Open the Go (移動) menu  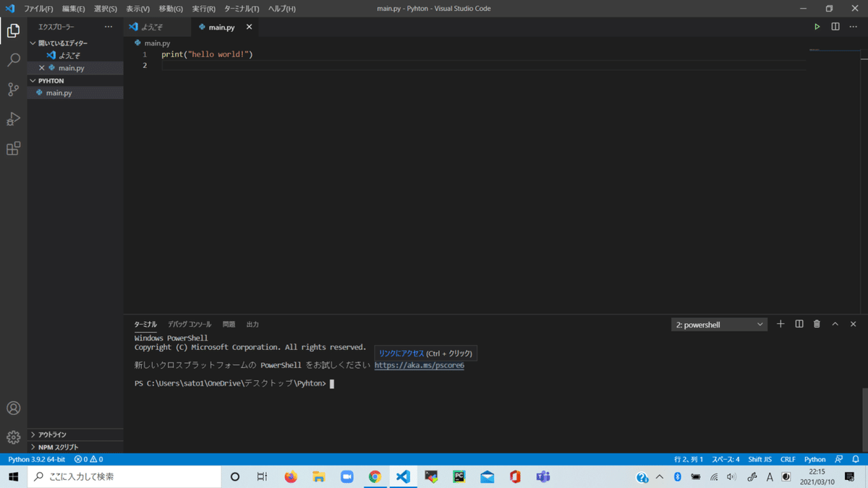point(171,9)
